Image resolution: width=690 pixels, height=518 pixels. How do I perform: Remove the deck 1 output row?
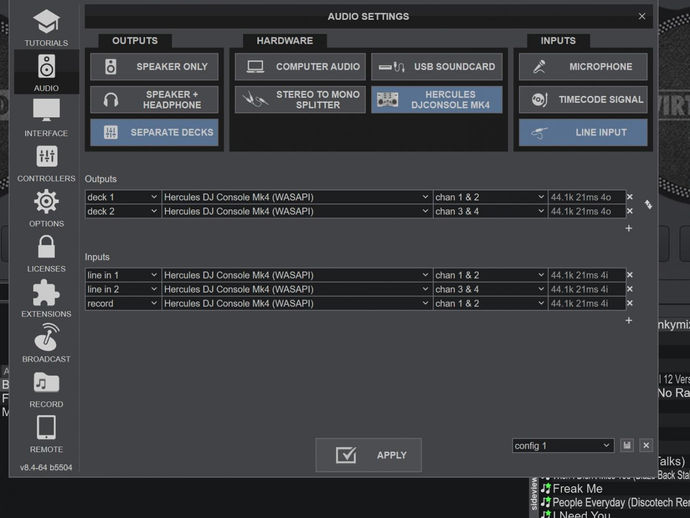[x=630, y=197]
